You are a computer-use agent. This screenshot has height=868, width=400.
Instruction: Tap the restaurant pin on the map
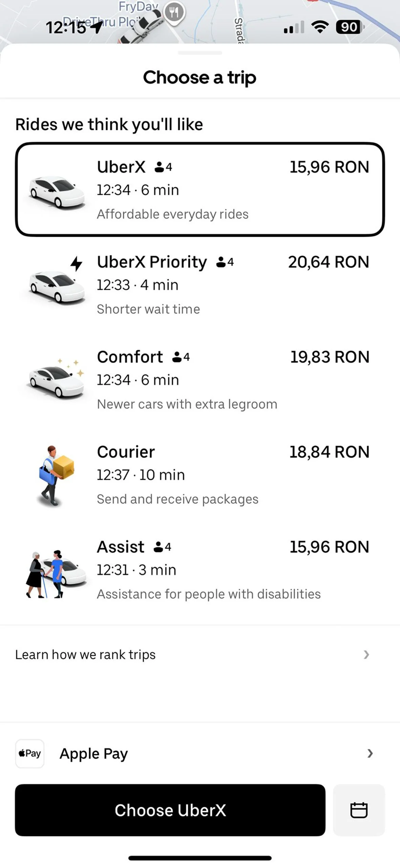pyautogui.click(x=174, y=13)
